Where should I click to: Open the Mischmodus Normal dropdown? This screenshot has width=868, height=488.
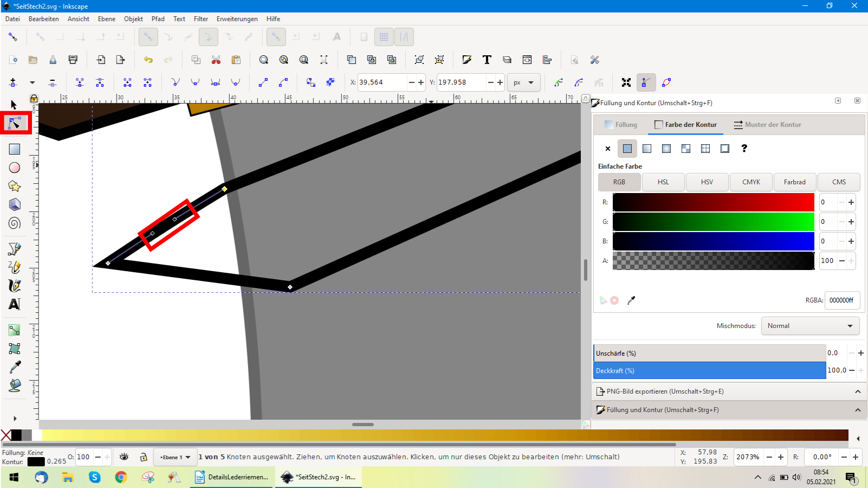(x=810, y=326)
